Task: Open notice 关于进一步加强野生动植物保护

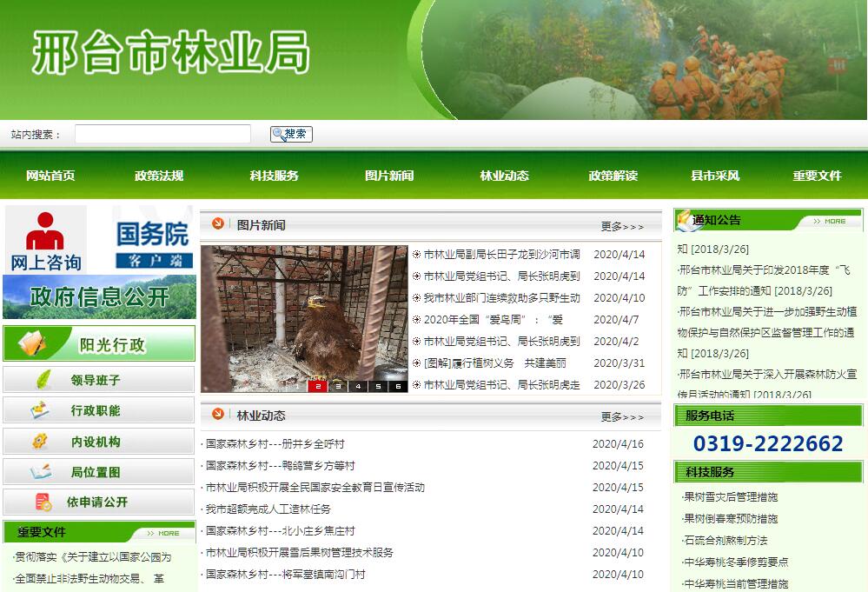Action: [x=766, y=332]
